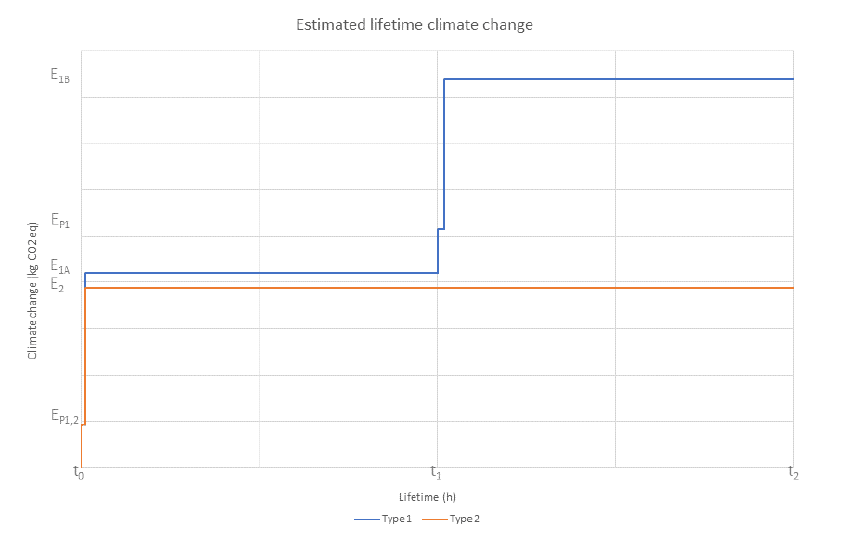Click the 'Climate change (kg CO2 eq)' y-axis title
This screenshot has width=841, height=537.
pos(33,291)
